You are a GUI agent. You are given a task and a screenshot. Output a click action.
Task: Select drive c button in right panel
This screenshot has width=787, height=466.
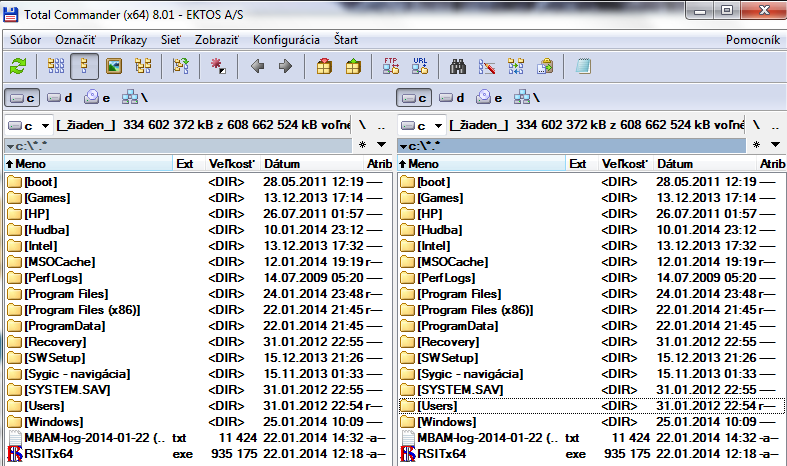click(414, 98)
